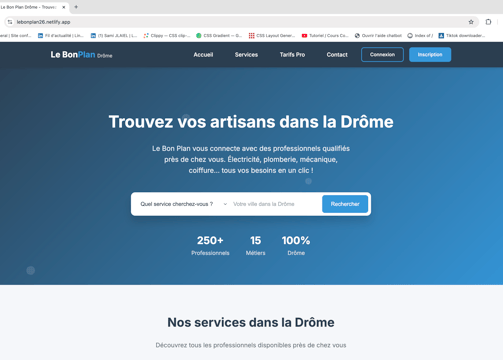Click the '15' Métiers stat
The width and height of the screenshot is (503, 360).
pyautogui.click(x=256, y=245)
